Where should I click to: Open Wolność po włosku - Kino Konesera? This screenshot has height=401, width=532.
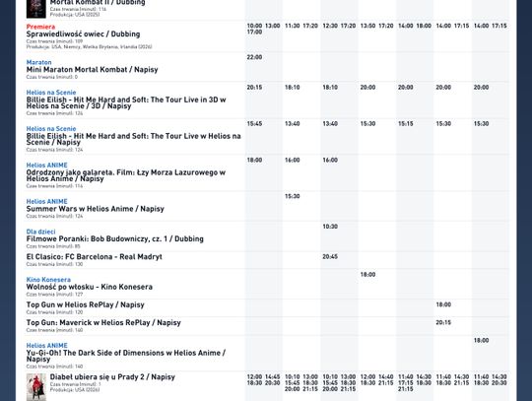click(x=90, y=287)
